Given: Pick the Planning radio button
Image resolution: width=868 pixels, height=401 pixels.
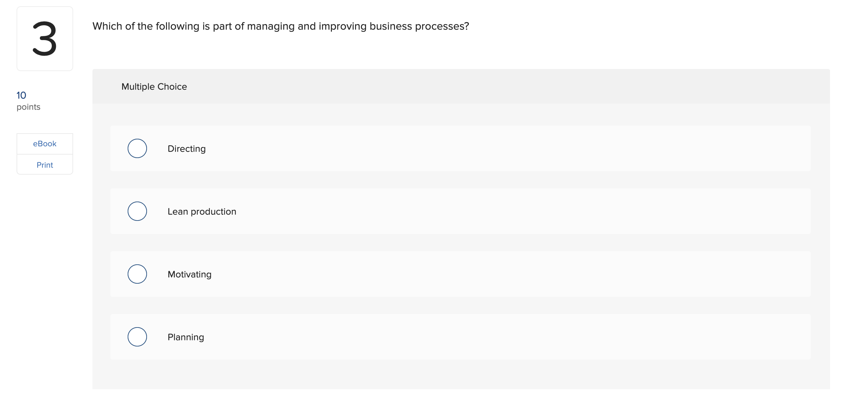Looking at the screenshot, I should pyautogui.click(x=137, y=337).
